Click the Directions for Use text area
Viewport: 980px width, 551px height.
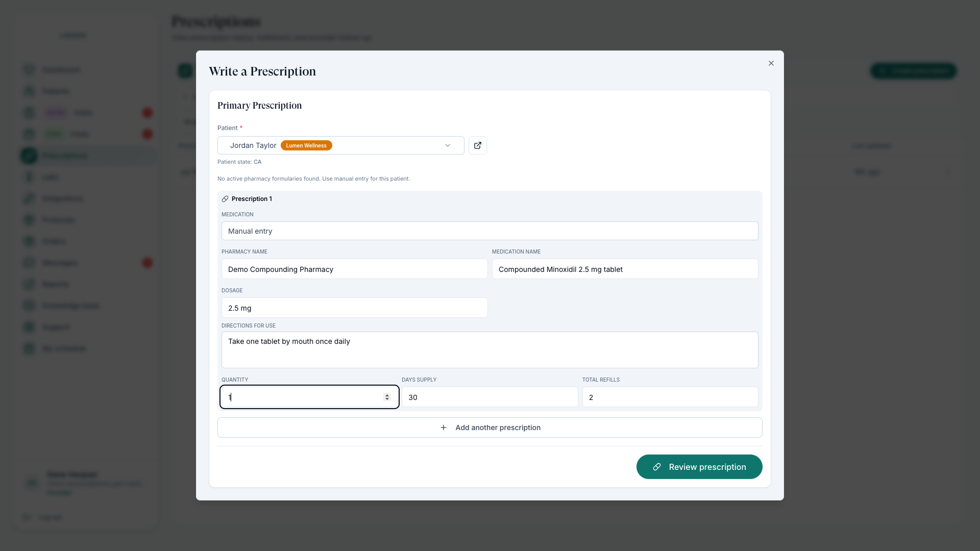489,350
